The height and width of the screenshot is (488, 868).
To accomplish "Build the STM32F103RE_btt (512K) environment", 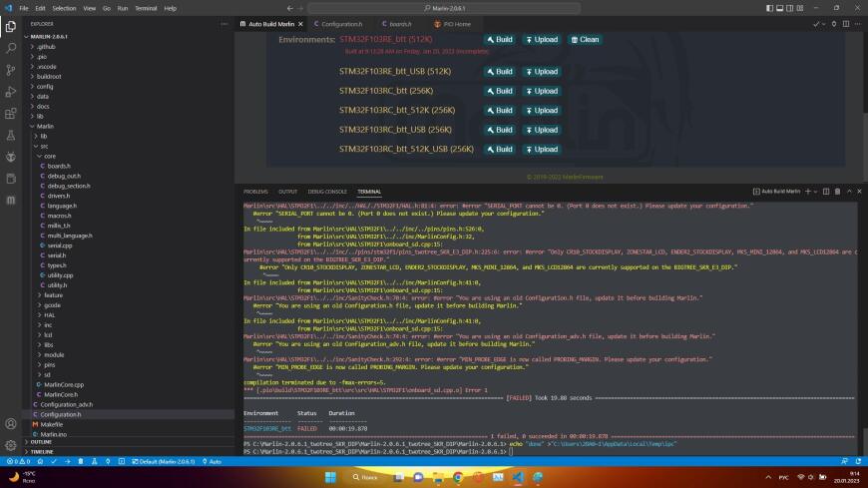I will tap(500, 39).
